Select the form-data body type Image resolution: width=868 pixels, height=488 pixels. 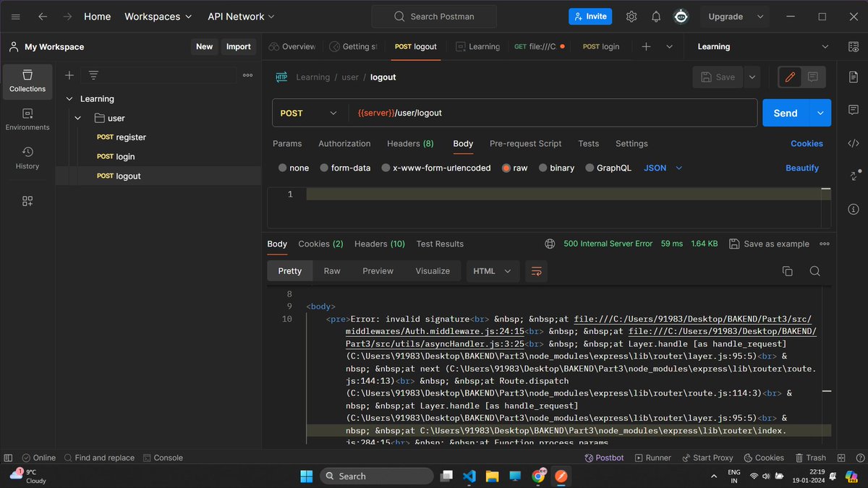[x=324, y=168]
